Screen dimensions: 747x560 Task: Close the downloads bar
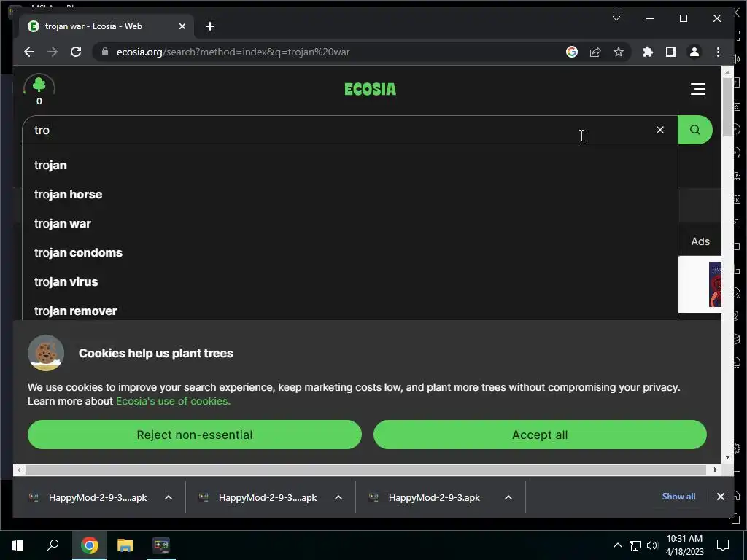click(x=720, y=497)
